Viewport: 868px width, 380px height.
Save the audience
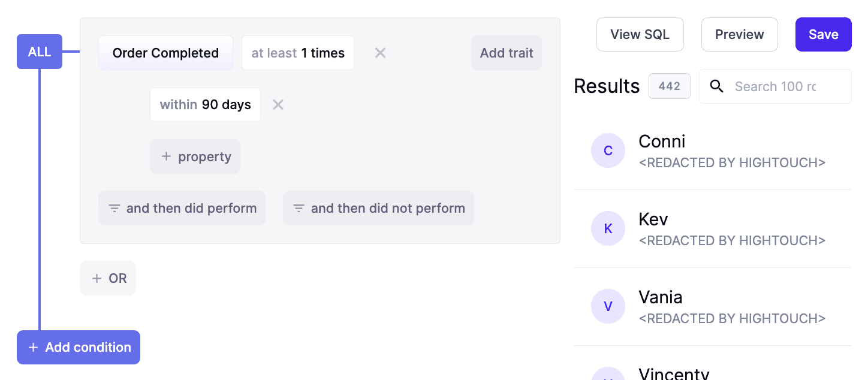823,34
